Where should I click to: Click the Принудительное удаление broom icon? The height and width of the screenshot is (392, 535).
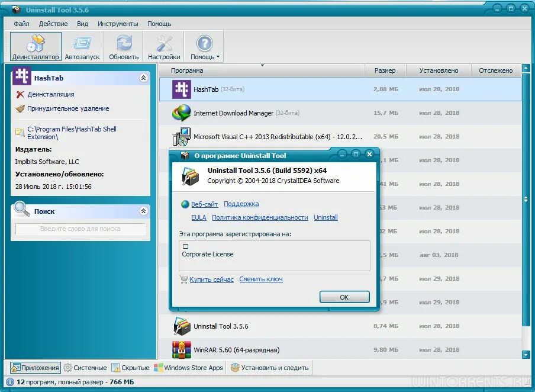pyautogui.click(x=20, y=108)
